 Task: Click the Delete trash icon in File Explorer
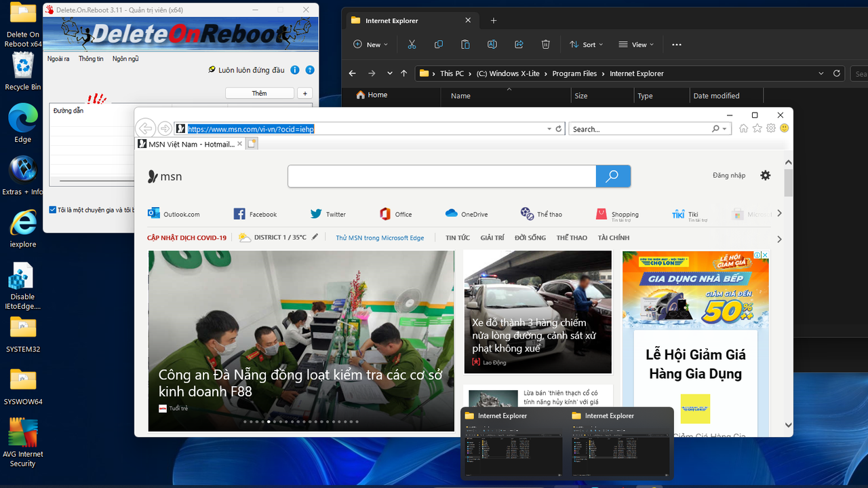tap(546, 44)
